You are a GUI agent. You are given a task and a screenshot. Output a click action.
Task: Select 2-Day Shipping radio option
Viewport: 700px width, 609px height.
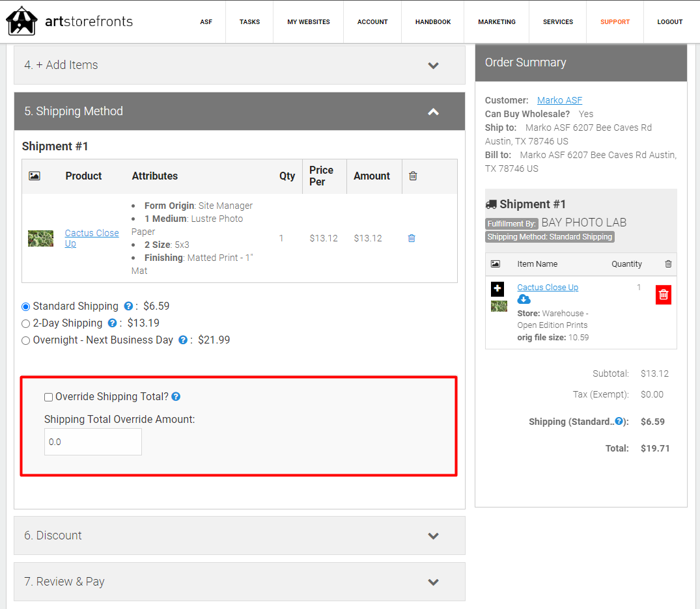26,323
